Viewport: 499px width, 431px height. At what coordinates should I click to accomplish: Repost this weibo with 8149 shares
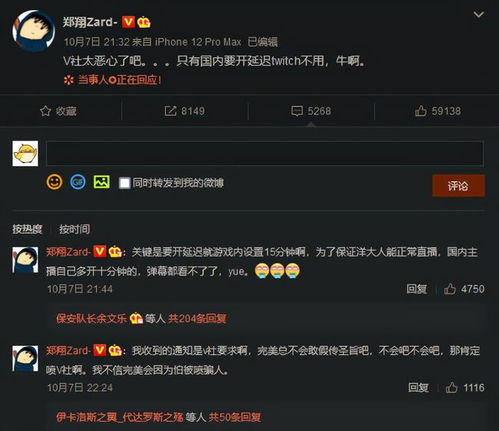(x=184, y=111)
